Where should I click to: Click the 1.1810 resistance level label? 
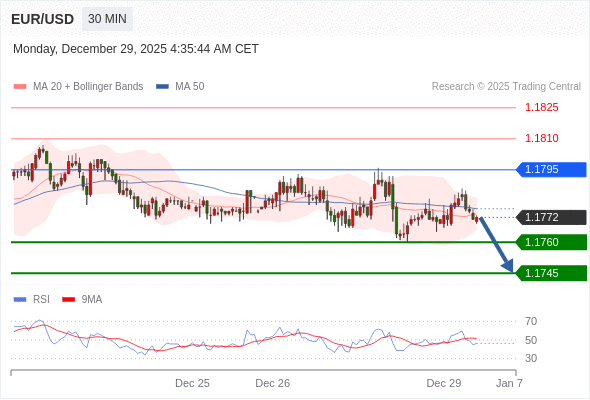(541, 138)
